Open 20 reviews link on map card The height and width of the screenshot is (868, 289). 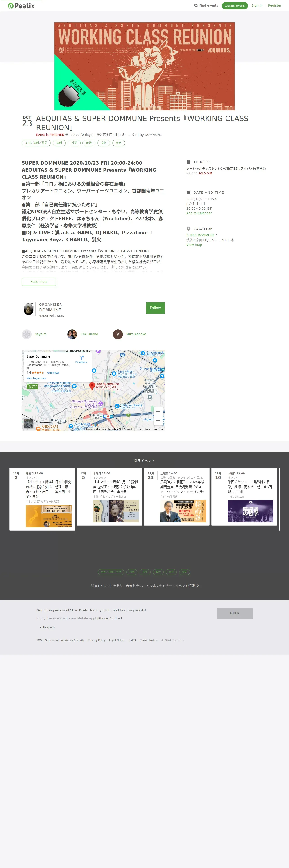pos(53,373)
